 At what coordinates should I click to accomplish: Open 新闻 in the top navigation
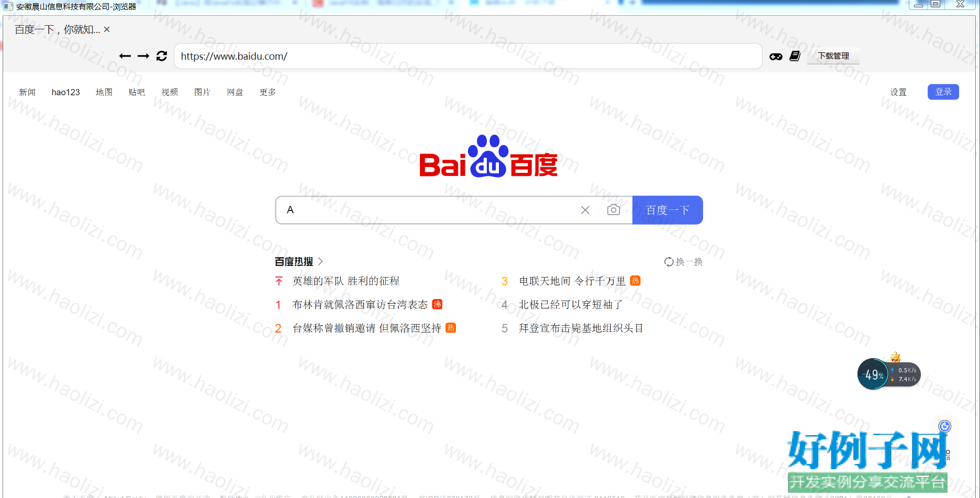pos(27,92)
